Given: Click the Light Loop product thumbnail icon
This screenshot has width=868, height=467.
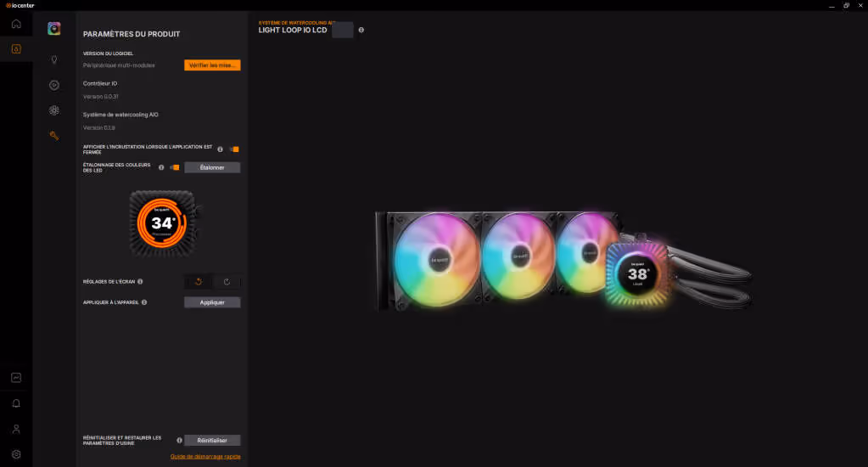Looking at the screenshot, I should [53, 28].
